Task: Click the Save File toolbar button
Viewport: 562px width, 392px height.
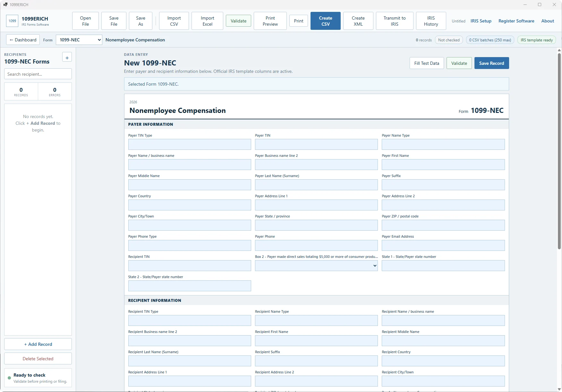Action: point(114,21)
